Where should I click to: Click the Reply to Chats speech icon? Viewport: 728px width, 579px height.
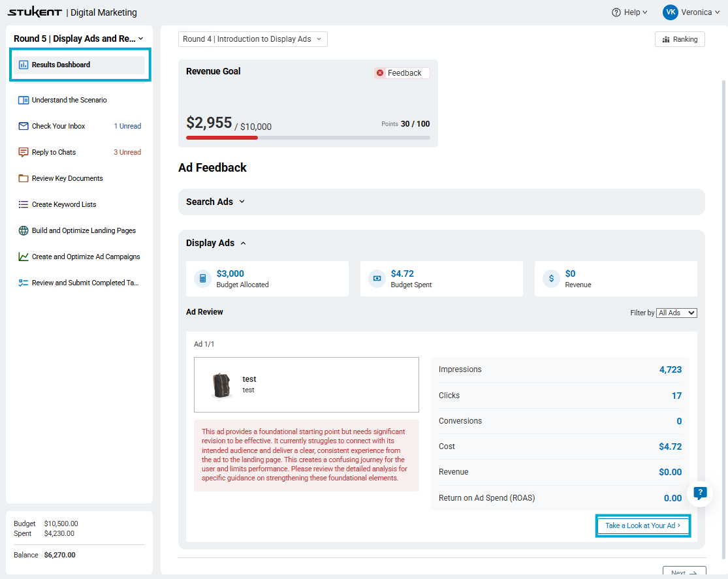[x=24, y=152]
